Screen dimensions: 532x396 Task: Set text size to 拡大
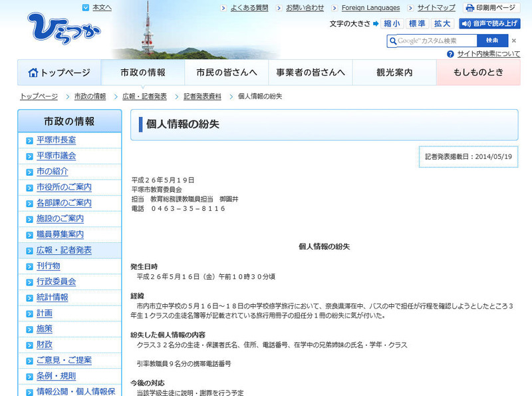point(442,24)
